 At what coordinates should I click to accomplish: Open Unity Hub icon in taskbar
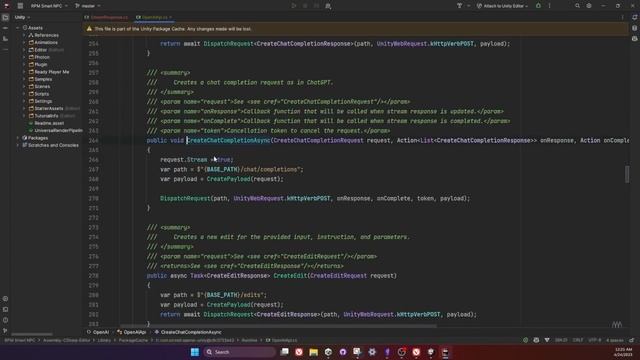tap(328, 352)
